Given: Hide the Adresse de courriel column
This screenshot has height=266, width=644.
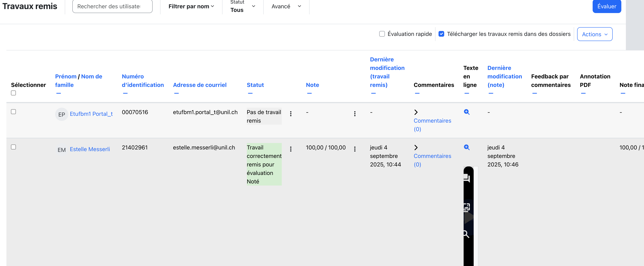Looking at the screenshot, I should (x=176, y=93).
